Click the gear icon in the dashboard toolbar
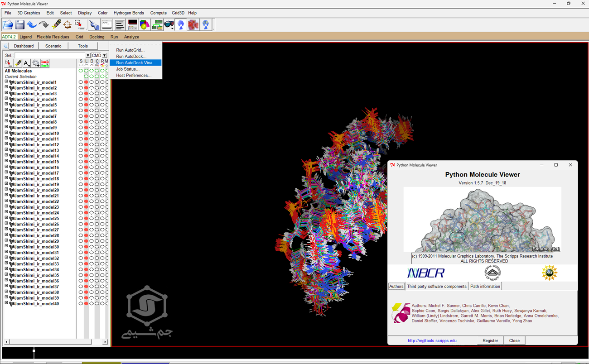The height and width of the screenshot is (364, 589). [36, 63]
